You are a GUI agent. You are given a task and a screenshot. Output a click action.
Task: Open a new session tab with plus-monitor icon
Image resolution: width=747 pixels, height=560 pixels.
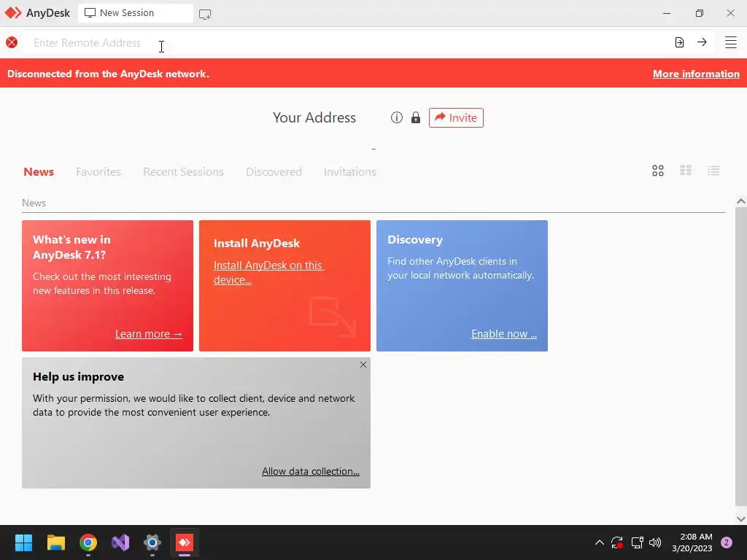[205, 14]
